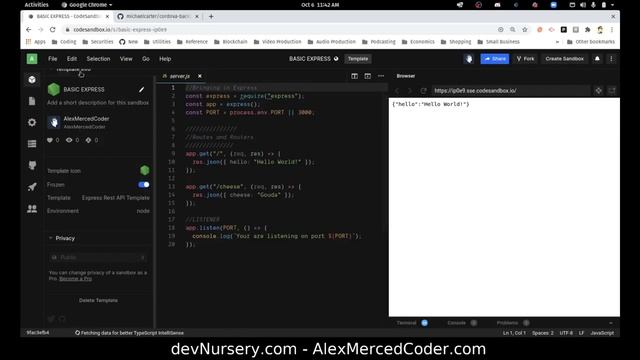The width and height of the screenshot is (640, 360).
Task: Open the Server Control Panel sidebar icon
Action: point(32,144)
